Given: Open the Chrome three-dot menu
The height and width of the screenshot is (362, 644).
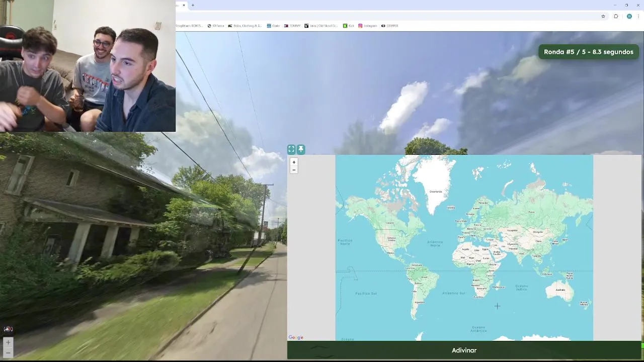Looking at the screenshot, I should point(639,16).
